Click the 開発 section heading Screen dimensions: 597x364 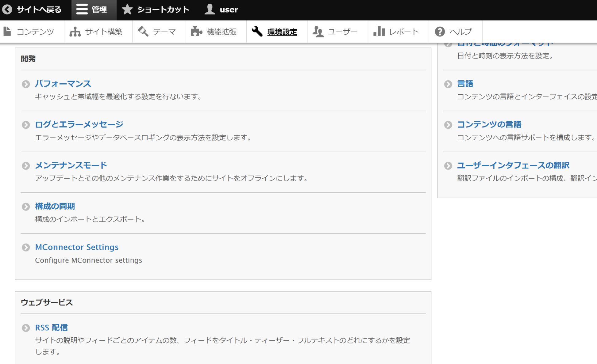pyautogui.click(x=28, y=59)
